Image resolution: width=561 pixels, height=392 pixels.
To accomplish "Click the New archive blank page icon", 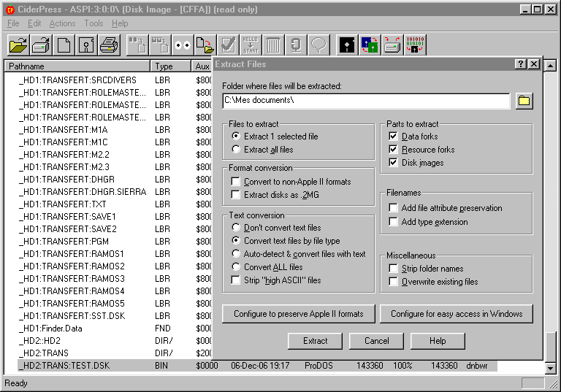I will (x=64, y=45).
